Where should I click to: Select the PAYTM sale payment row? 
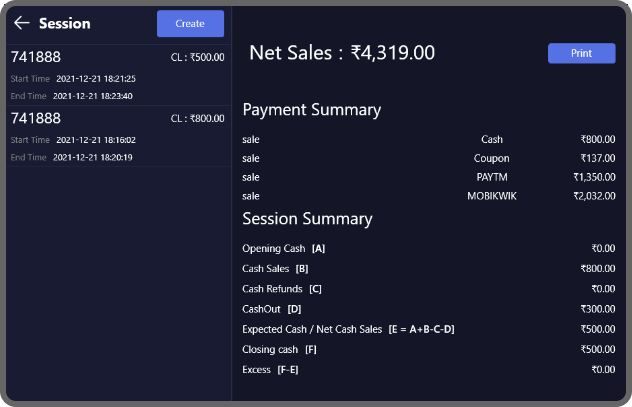[x=428, y=177]
